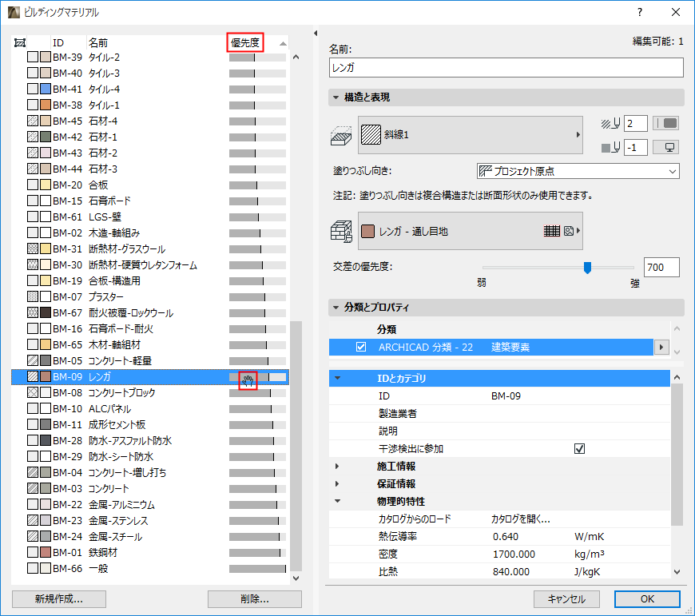
Task: Open the classification arrow next to 建築要素
Action: [x=661, y=347]
